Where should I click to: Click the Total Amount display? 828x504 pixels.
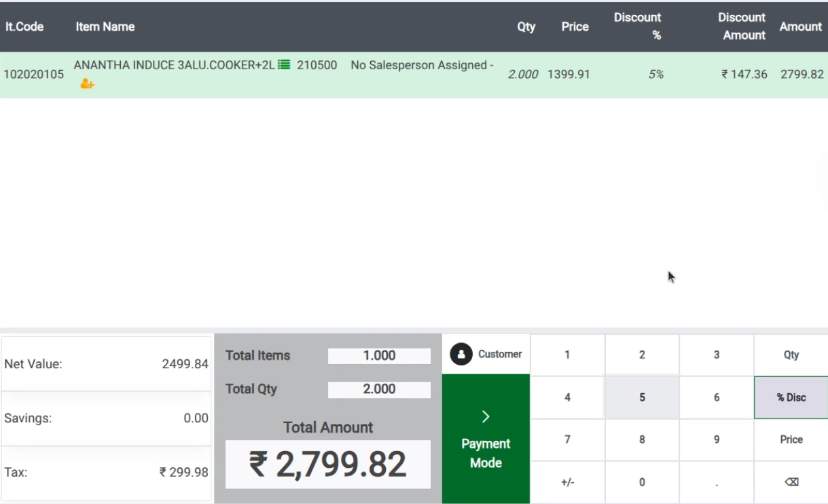pos(328,463)
